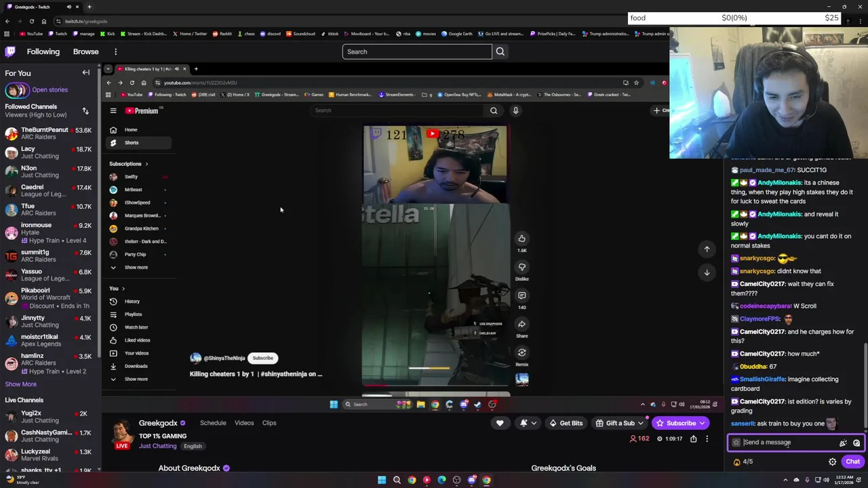The width and height of the screenshot is (868, 488).
Task: Expand the Gift a Sub dropdown
Action: click(x=640, y=423)
